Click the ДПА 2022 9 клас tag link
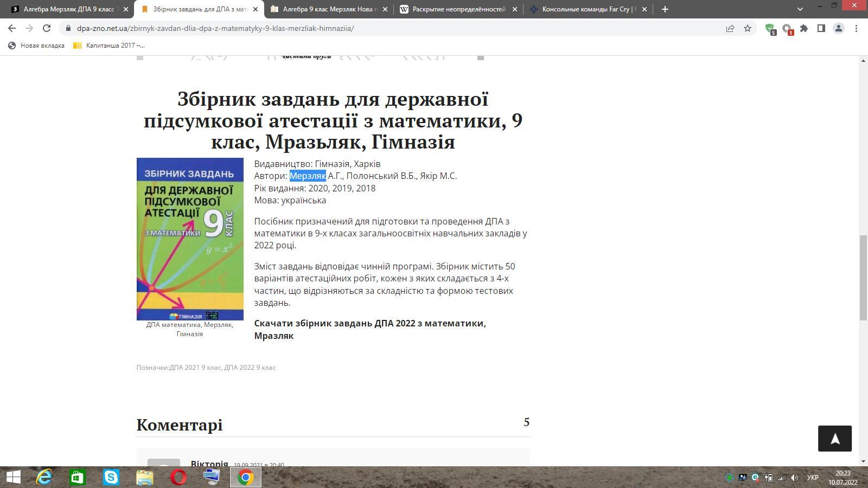Screen dimensions: 868x488 coord(250,368)
